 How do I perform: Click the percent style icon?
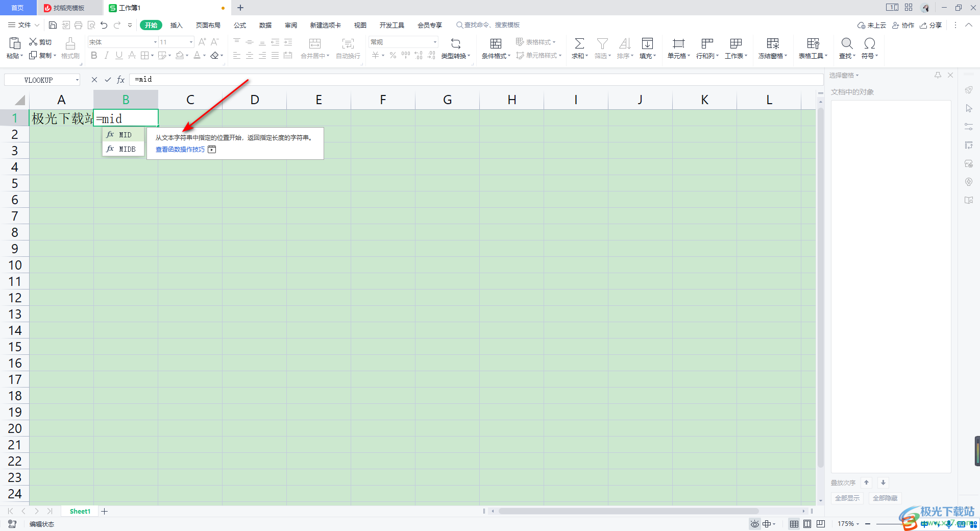(393, 55)
